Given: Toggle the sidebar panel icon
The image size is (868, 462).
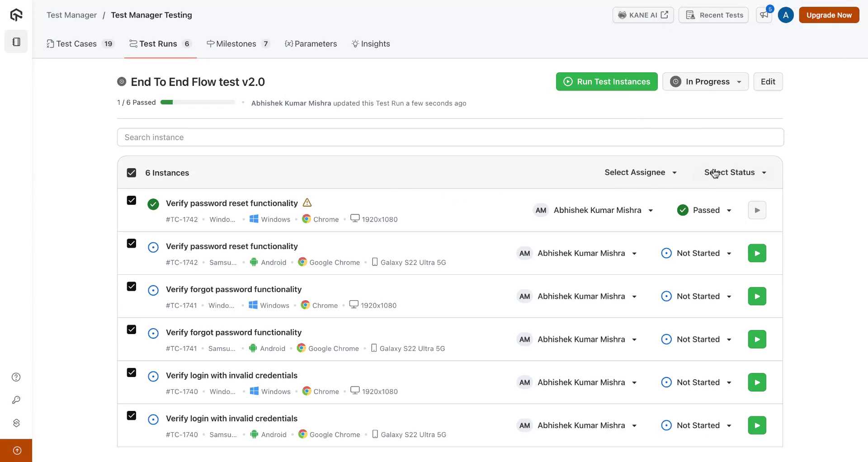Looking at the screenshot, I should [x=16, y=42].
